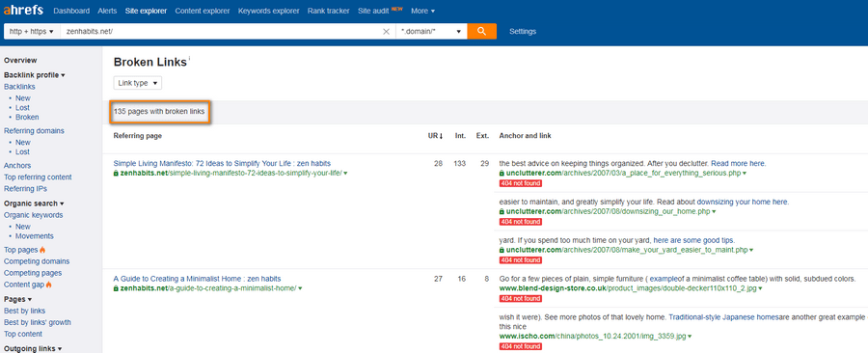
Task: Collapse the Pages sidebar section
Action: tap(17, 299)
